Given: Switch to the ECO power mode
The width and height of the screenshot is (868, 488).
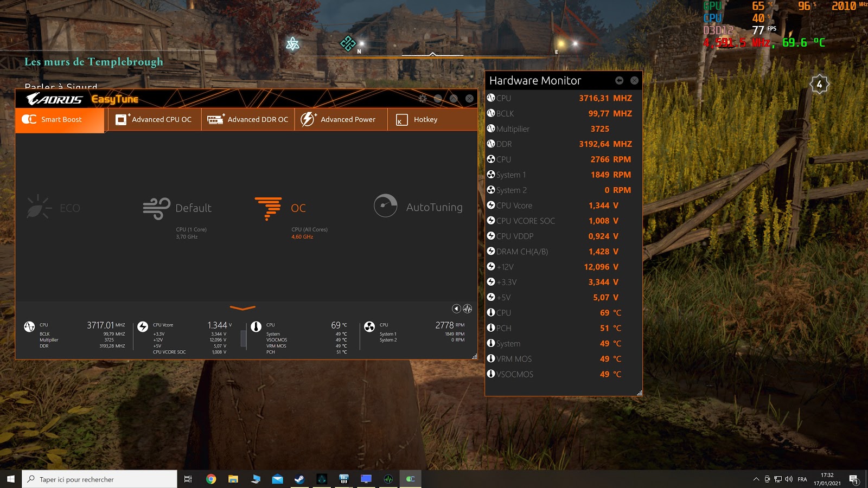Looking at the screenshot, I should click(x=39, y=208).
